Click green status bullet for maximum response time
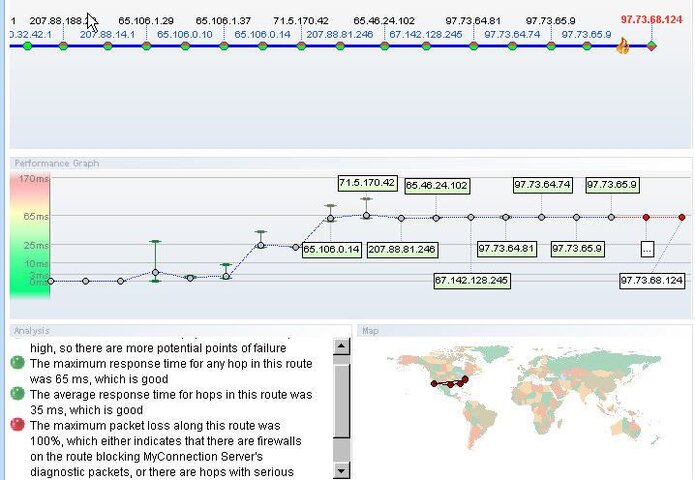 coord(17,363)
